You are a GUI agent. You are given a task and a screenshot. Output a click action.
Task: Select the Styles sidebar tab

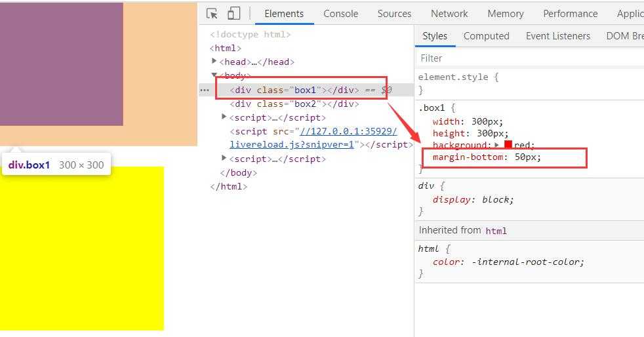click(435, 36)
